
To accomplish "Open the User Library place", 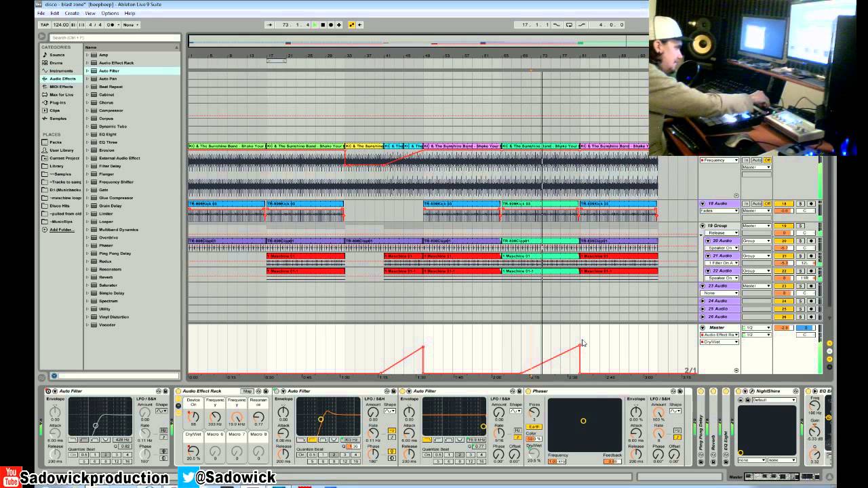I will pyautogui.click(x=61, y=150).
